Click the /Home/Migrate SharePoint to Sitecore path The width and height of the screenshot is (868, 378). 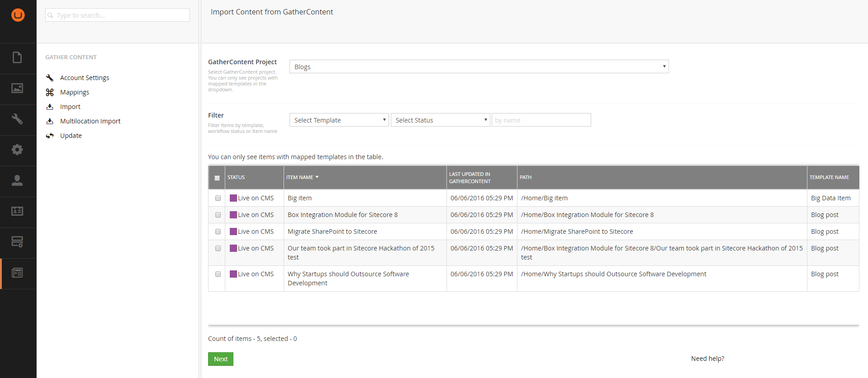[577, 232]
